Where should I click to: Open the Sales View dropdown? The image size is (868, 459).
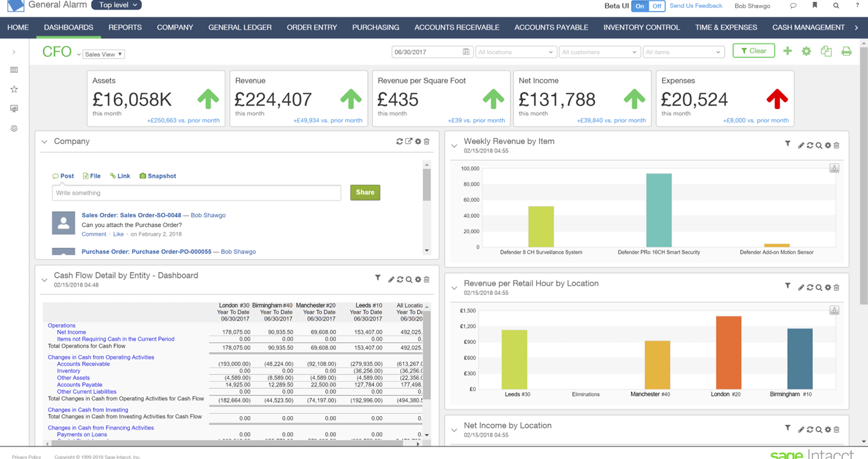click(x=103, y=54)
